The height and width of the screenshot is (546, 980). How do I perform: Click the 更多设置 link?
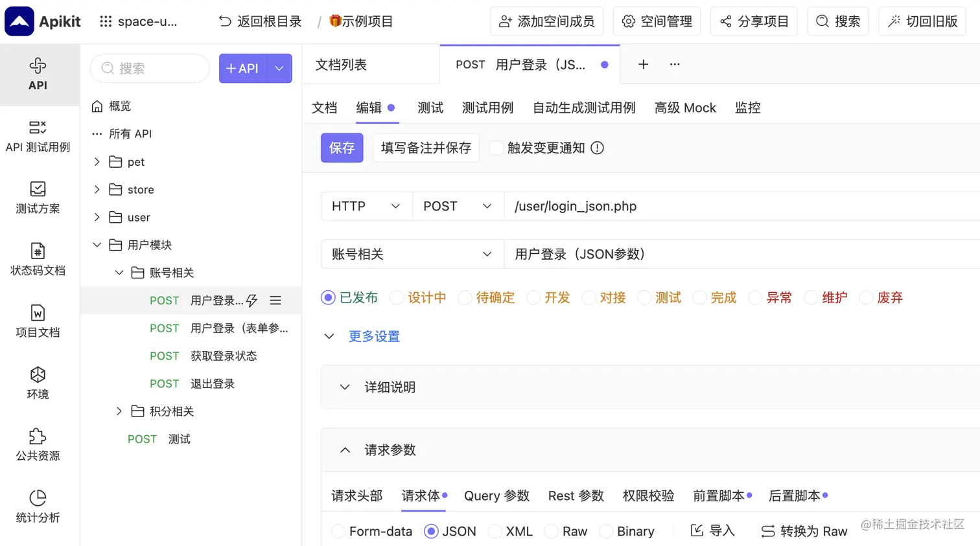click(374, 336)
